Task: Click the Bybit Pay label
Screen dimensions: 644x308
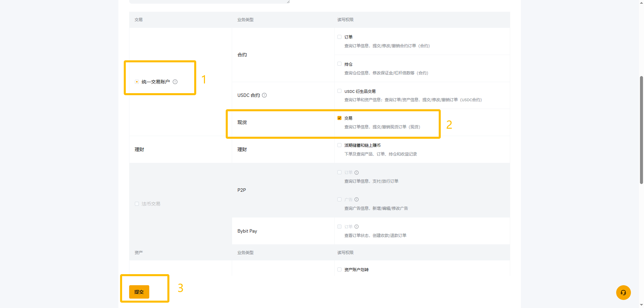Action: (x=247, y=231)
